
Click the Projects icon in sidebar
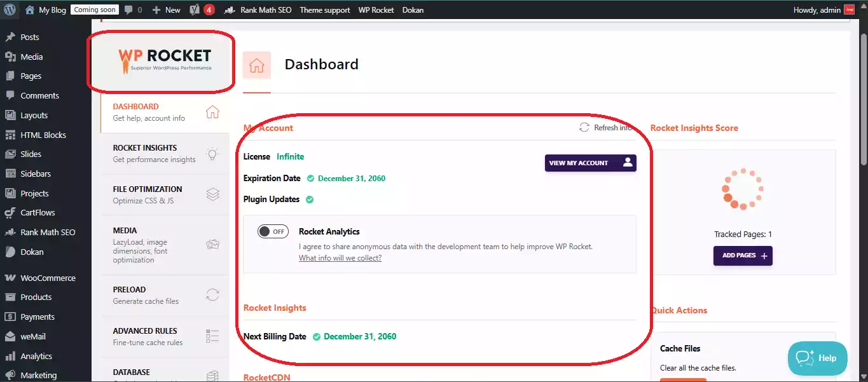pos(10,193)
